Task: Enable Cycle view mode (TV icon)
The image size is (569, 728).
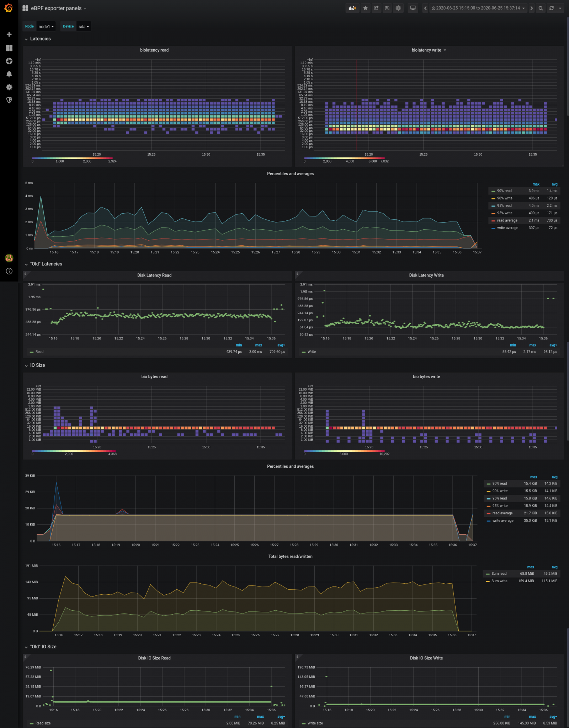Action: point(413,8)
